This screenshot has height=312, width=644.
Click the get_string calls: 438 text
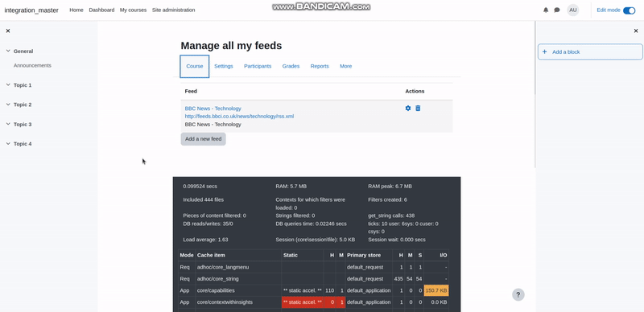tap(391, 216)
